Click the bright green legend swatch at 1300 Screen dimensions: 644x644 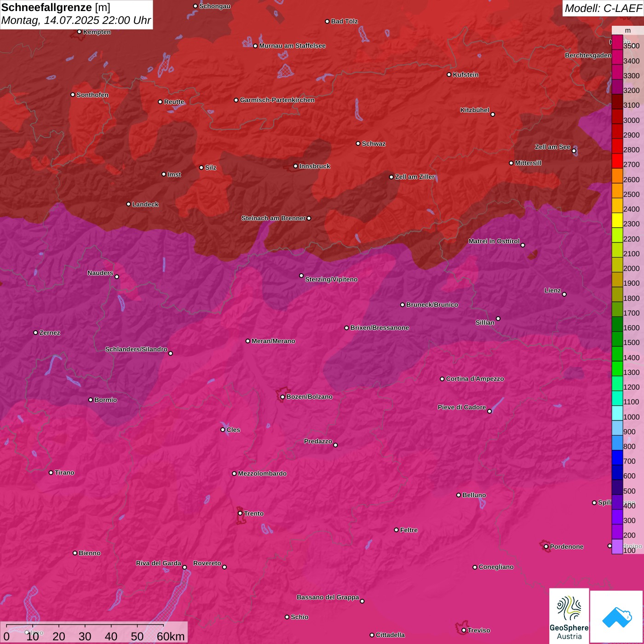point(617,368)
